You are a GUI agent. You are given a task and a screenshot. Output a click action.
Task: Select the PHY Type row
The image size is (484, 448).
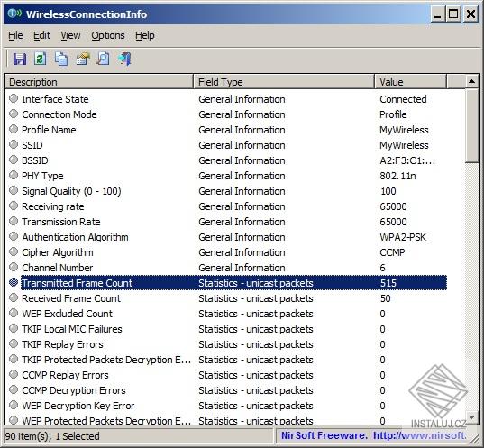point(227,176)
